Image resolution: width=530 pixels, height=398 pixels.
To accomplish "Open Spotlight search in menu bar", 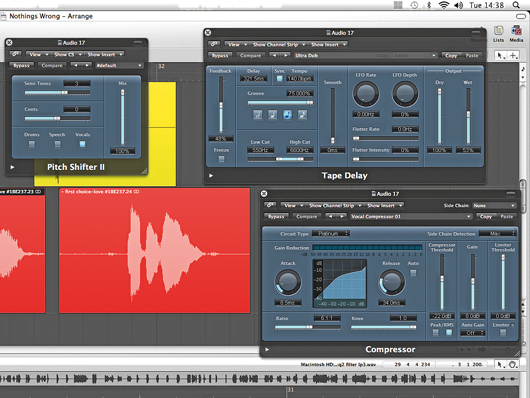I will point(516,5).
